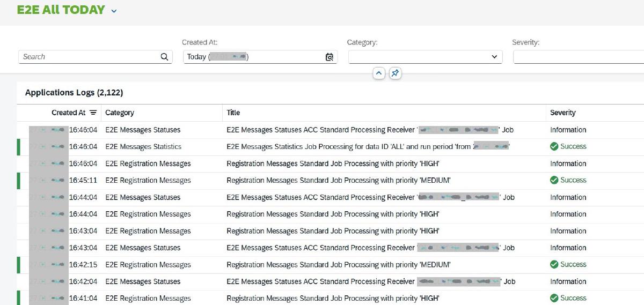This screenshot has width=644, height=305.
Task: Click the Title column header
Action: tap(233, 113)
